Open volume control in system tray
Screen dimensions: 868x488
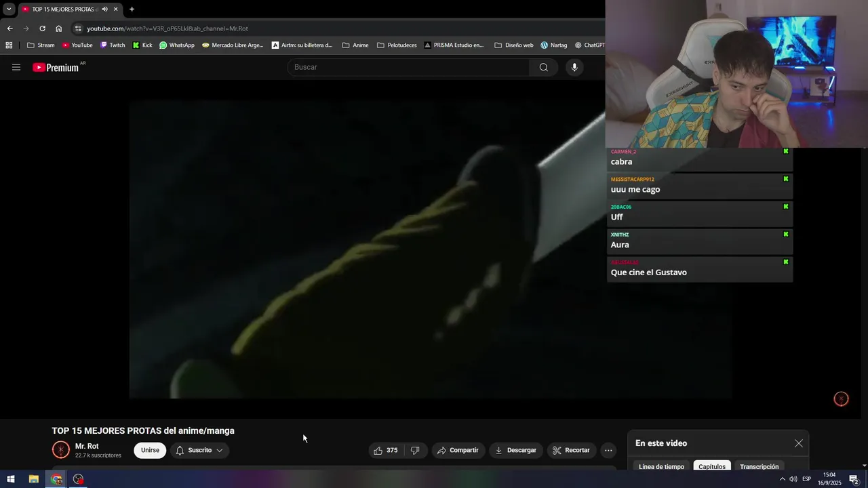click(793, 479)
